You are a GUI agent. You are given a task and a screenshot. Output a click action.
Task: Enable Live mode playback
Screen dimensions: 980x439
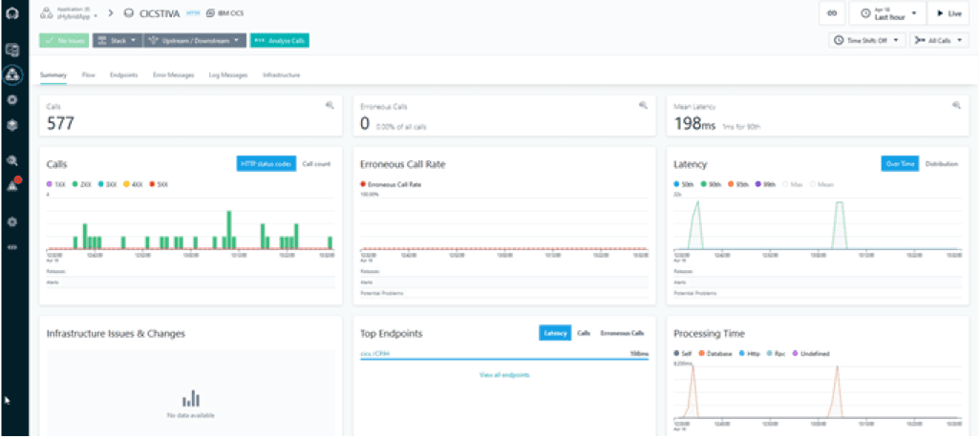(x=948, y=13)
